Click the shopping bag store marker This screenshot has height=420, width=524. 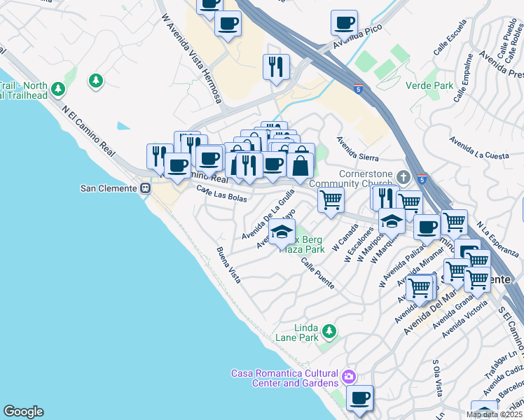click(x=300, y=166)
